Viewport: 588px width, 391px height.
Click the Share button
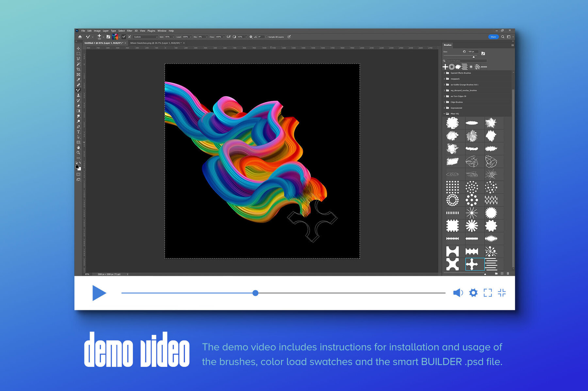pyautogui.click(x=493, y=37)
